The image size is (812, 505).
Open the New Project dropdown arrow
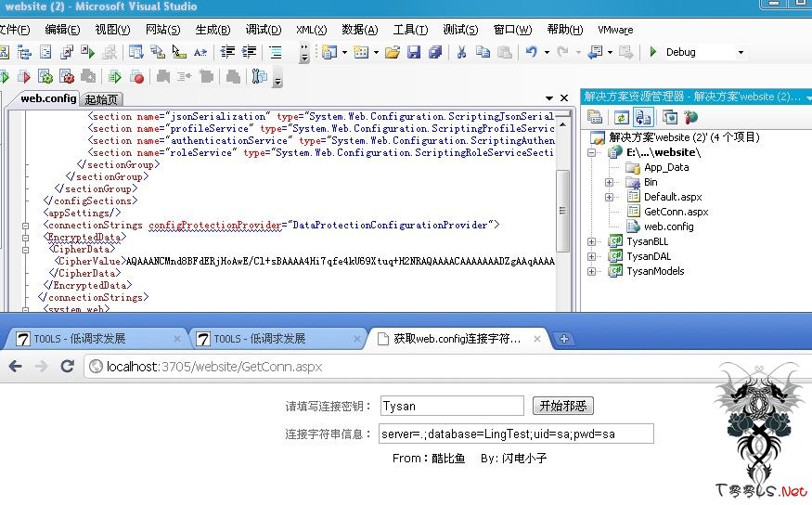click(x=344, y=52)
